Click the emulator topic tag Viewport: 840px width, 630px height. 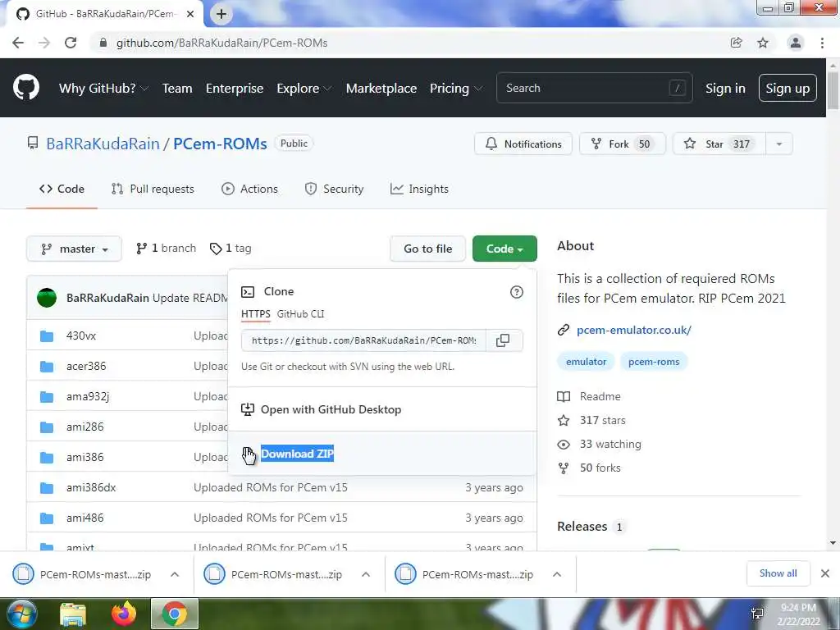pos(586,362)
